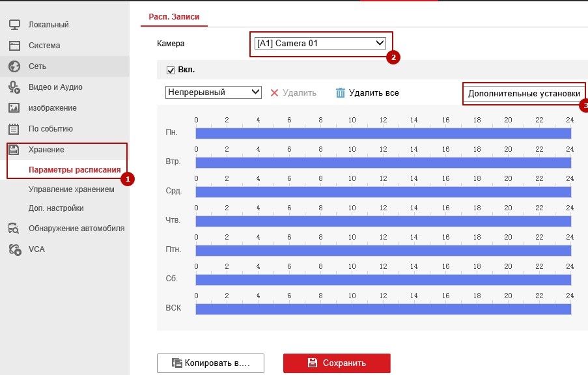Viewport: 588px width, 375px height.
Task: Switch to Расп. Записи tab
Action: 174,16
